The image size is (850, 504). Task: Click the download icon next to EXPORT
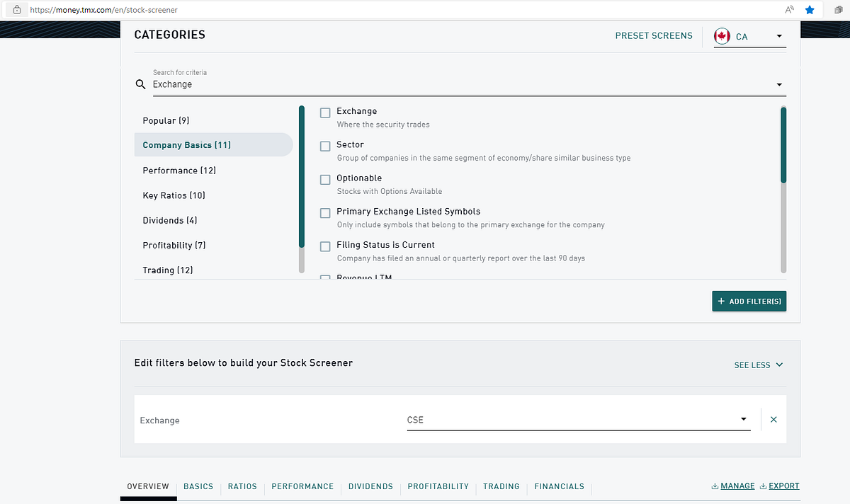pos(764,486)
